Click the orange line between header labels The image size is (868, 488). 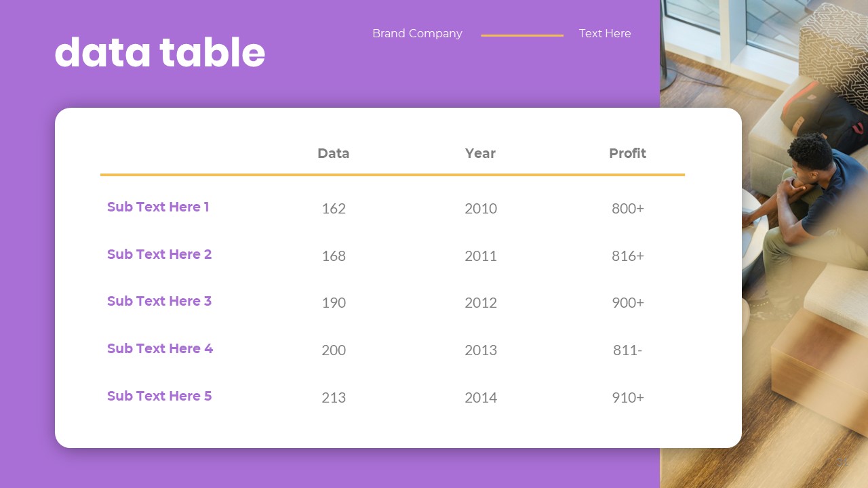(x=522, y=35)
